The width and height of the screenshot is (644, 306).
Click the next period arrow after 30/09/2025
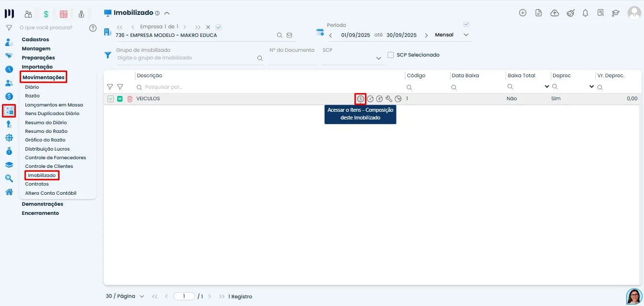pyautogui.click(x=426, y=35)
